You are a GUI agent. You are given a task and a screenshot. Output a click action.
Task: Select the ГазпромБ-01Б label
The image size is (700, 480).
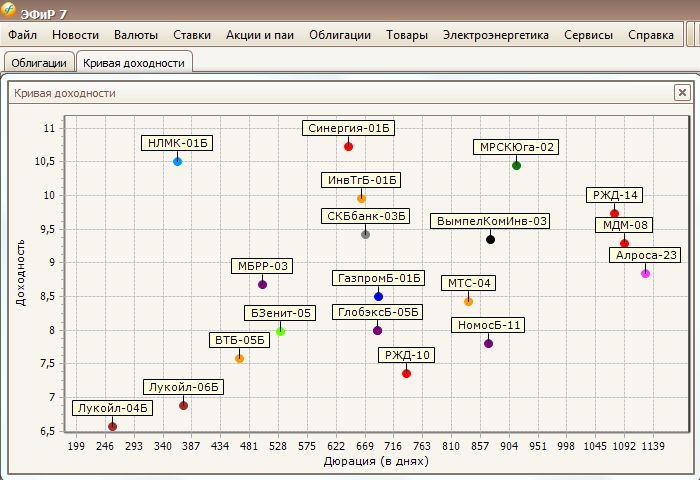coord(379,278)
